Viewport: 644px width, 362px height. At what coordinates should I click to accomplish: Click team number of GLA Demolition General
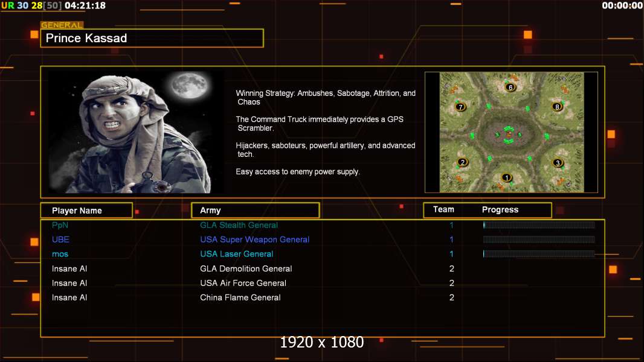tap(452, 268)
